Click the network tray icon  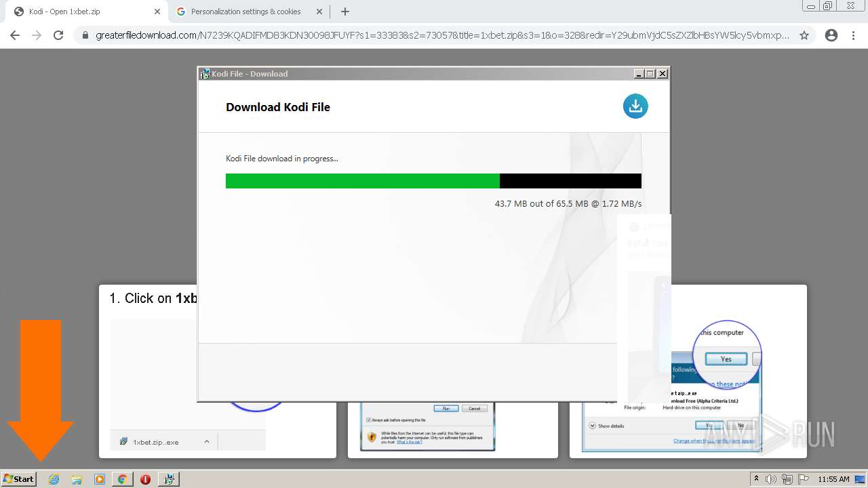(787, 479)
